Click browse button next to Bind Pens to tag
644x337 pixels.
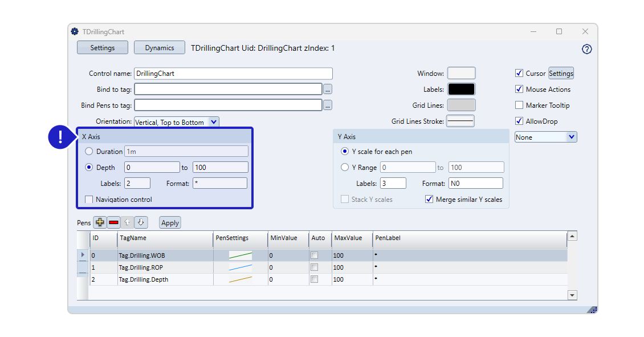tap(328, 105)
